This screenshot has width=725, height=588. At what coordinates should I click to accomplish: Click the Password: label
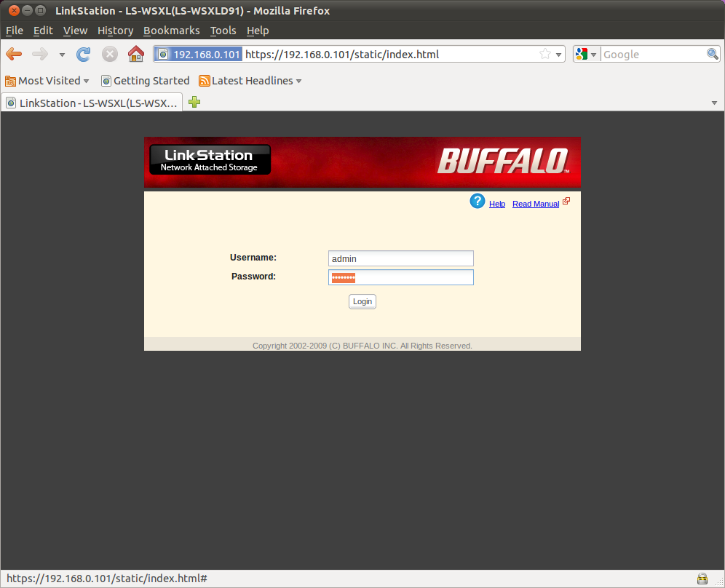254,277
